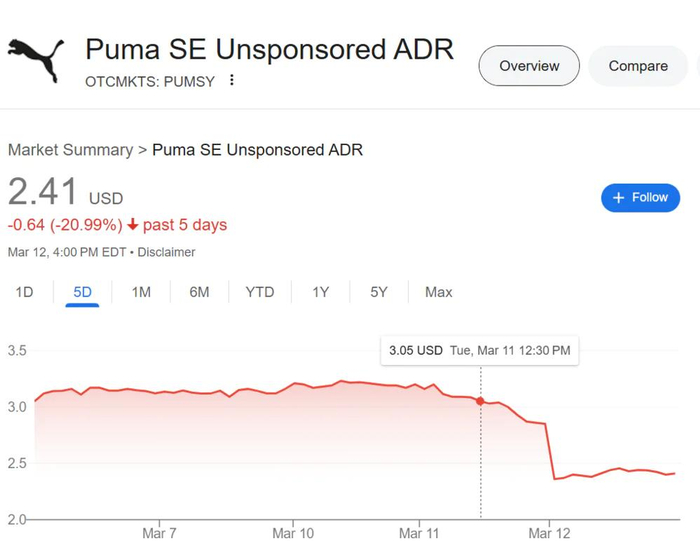This screenshot has height=541, width=700.
Task: Open the Disclaimer link
Action: click(x=166, y=252)
